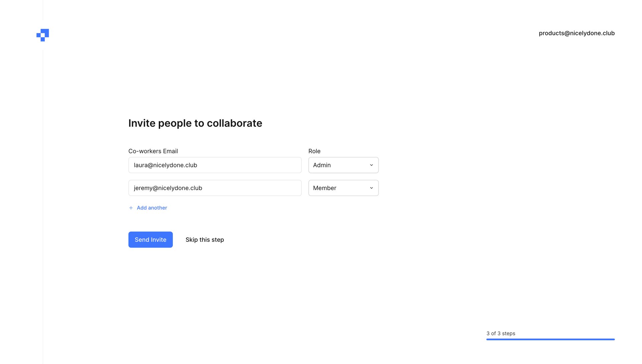The height and width of the screenshot is (364, 642).
Task: Open the Member role dropdown
Action: pos(343,188)
